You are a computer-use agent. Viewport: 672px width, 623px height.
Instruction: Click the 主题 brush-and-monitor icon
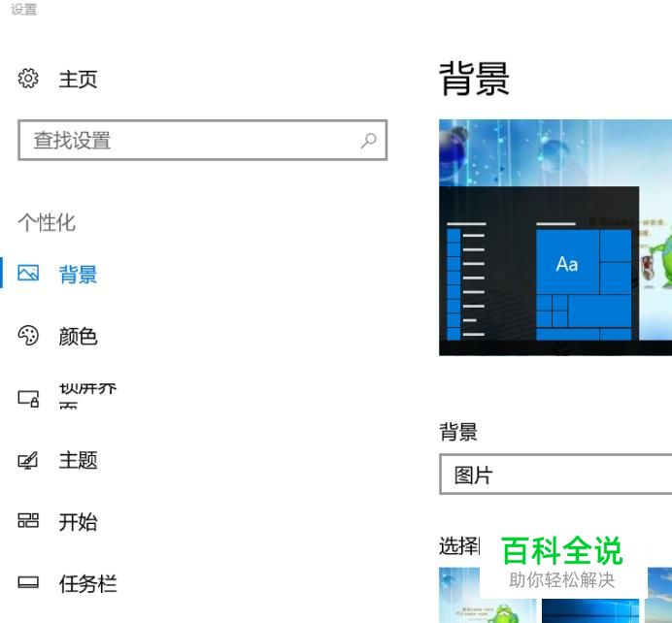(x=28, y=460)
